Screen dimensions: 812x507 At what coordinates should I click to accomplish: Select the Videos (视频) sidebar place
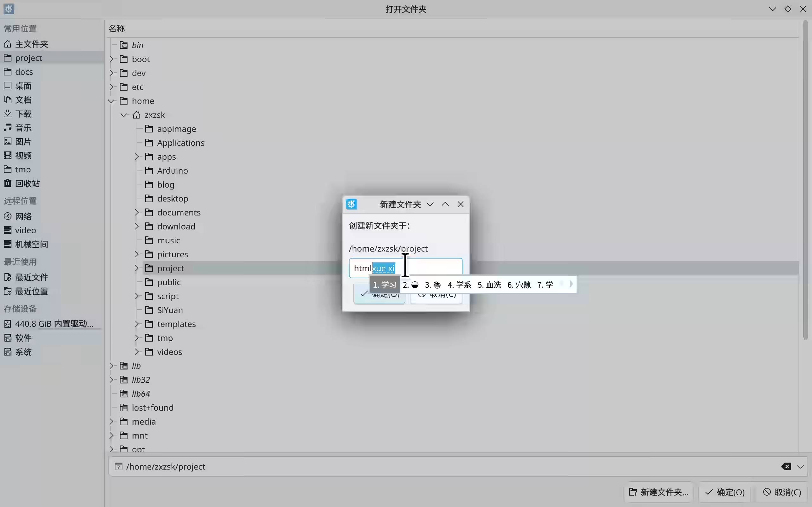click(23, 156)
